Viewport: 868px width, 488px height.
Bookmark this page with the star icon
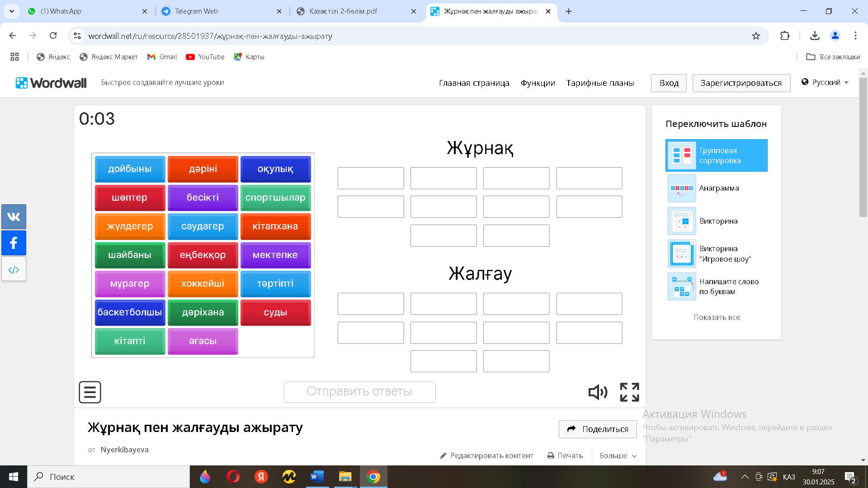coord(756,36)
